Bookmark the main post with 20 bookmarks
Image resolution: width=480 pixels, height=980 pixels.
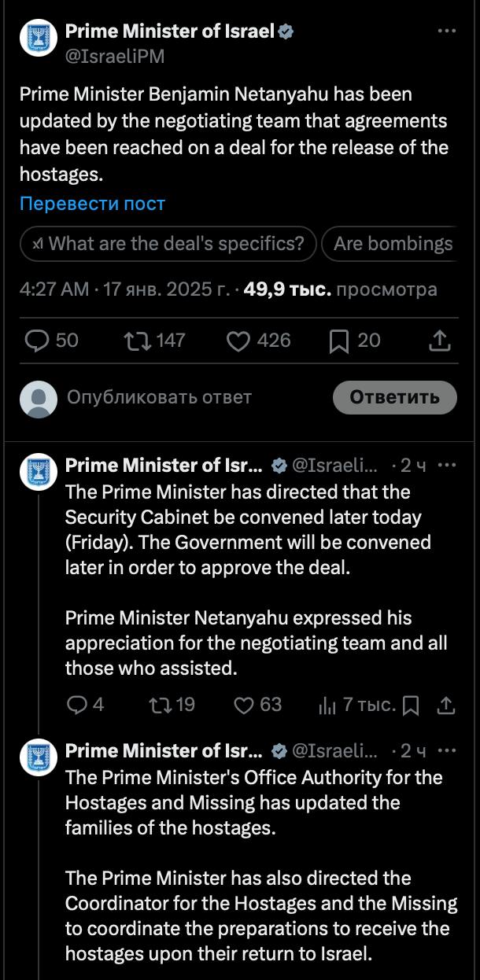pos(339,340)
